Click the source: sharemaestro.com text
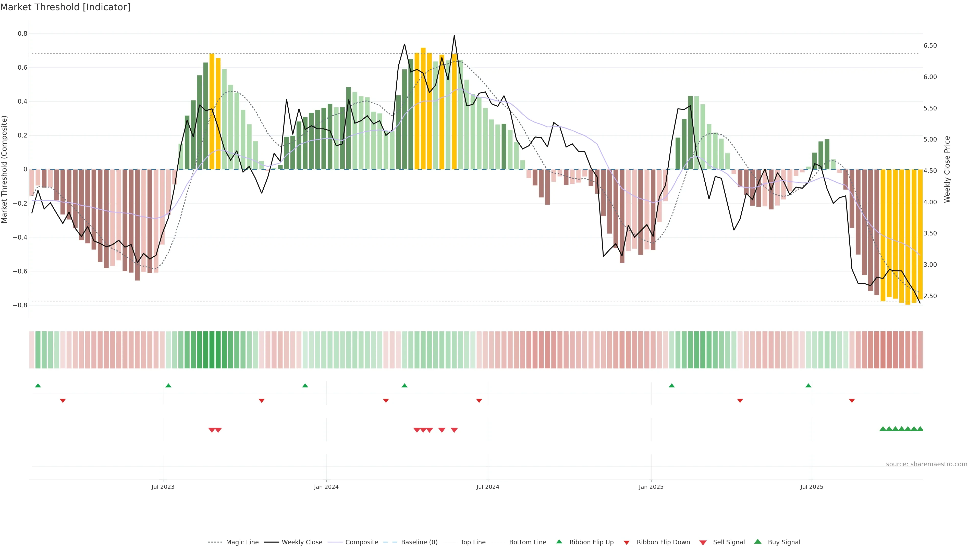This screenshot has height=551, width=980. coord(926,464)
